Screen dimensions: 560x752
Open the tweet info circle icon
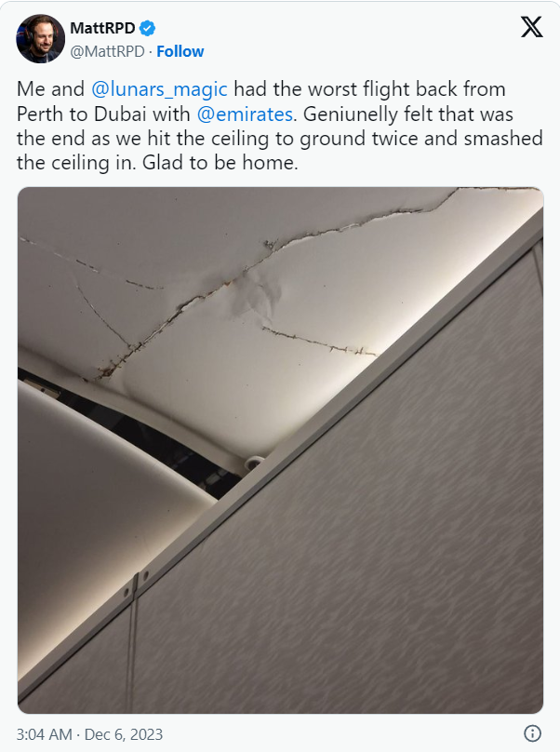tap(533, 733)
